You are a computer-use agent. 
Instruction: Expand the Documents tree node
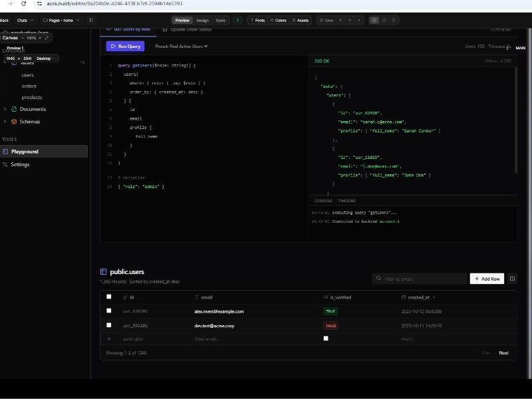(5, 109)
